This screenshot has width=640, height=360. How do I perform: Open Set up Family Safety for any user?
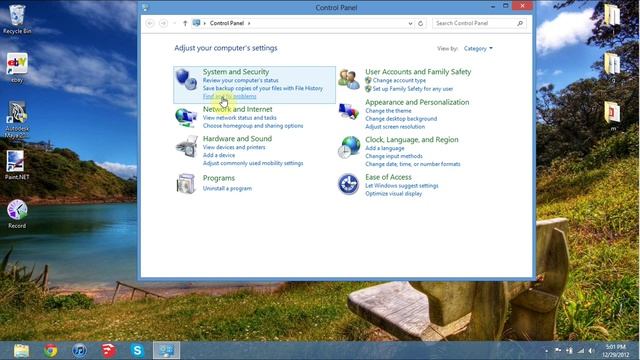click(x=413, y=89)
